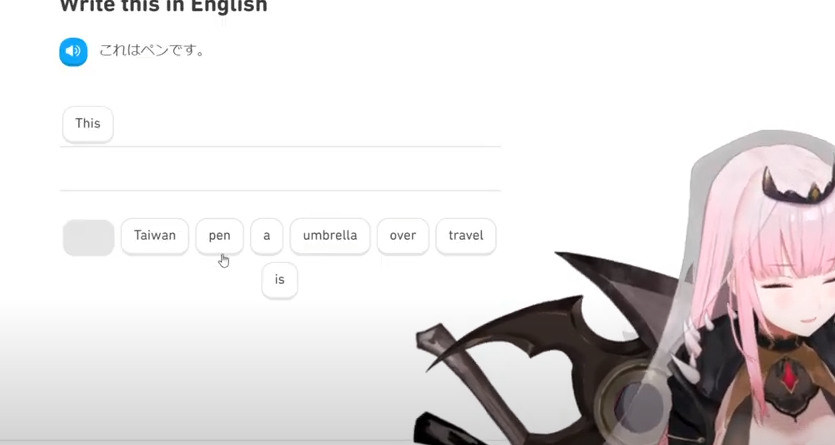Click the Japanese word "これ" for a hint

[112, 51]
